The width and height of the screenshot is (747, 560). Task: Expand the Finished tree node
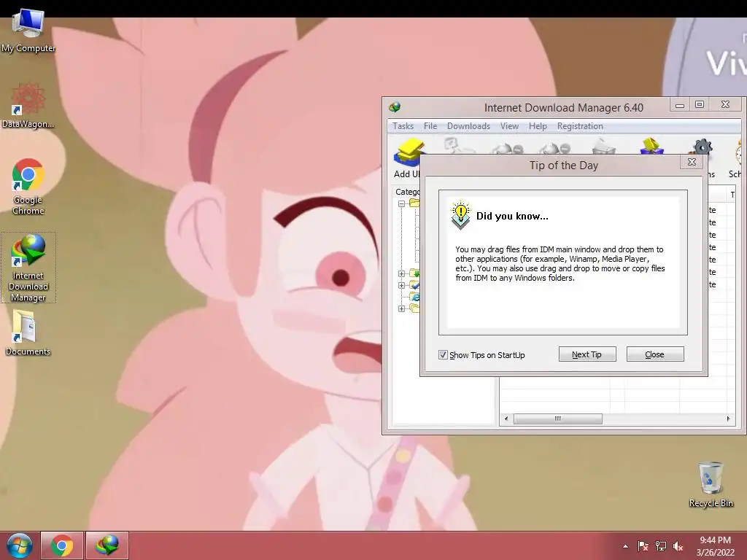pos(402,286)
